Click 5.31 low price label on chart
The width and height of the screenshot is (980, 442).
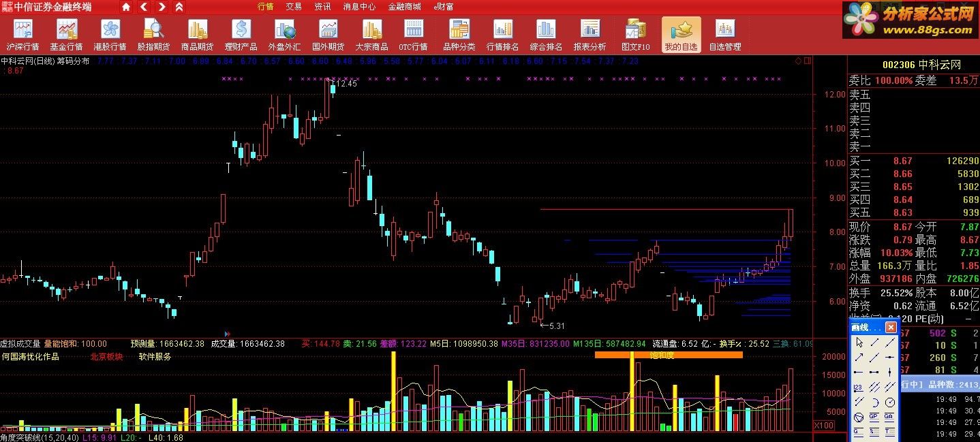[557, 326]
